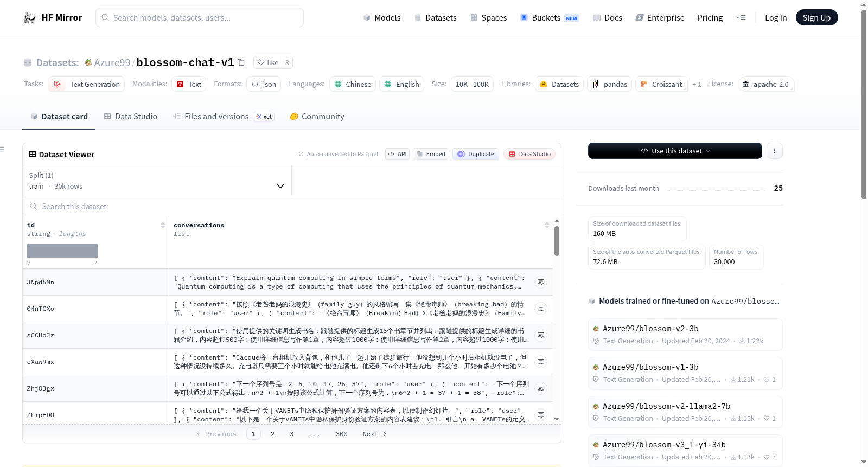Open the Azure99/blossom-v1-3b model card
868x467 pixels.
pos(685,373)
